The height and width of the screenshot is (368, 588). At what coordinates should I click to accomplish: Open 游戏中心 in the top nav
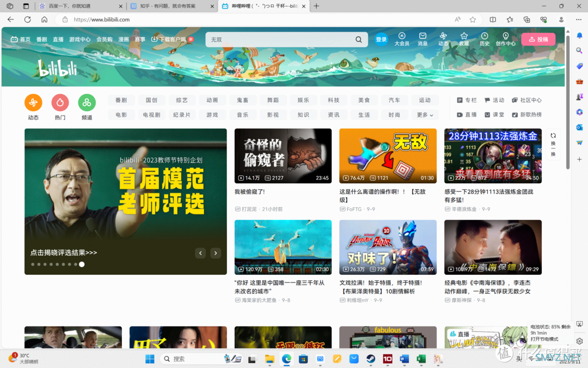pyautogui.click(x=79, y=39)
